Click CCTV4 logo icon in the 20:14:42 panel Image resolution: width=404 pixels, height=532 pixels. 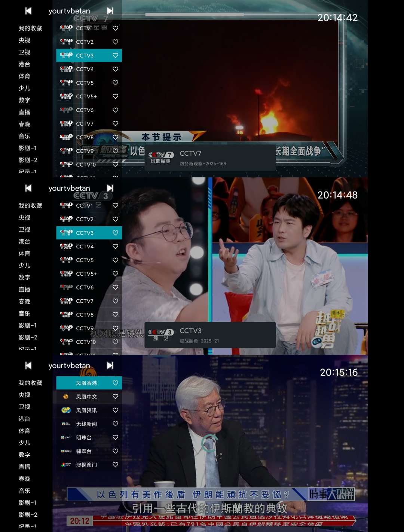(66, 69)
